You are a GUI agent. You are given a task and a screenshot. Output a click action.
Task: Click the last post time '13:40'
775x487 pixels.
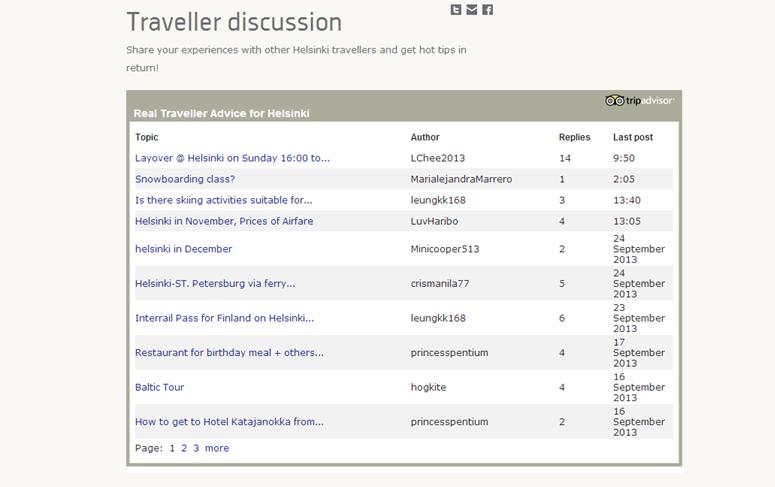[x=627, y=200]
